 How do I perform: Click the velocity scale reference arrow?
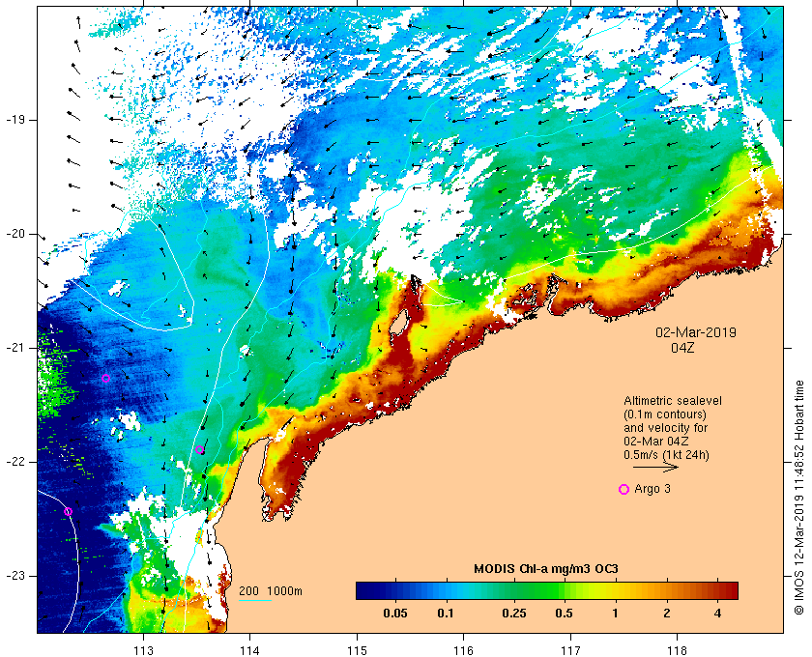click(x=655, y=467)
